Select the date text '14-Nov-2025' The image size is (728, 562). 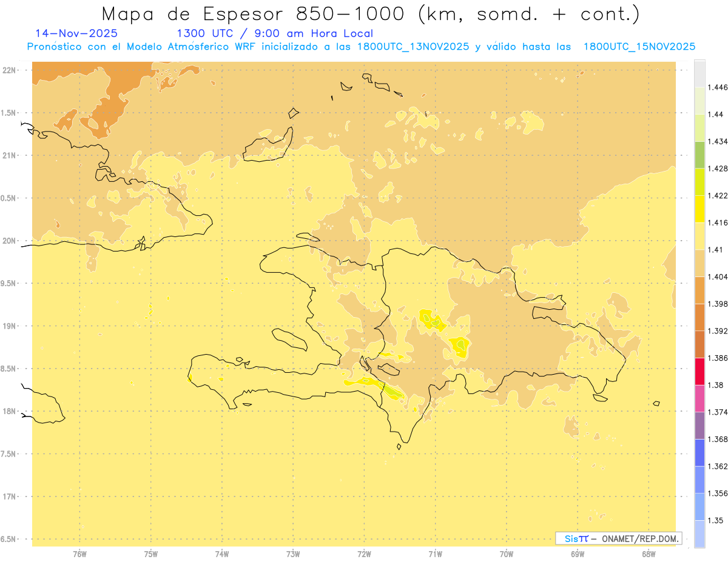click(x=76, y=33)
